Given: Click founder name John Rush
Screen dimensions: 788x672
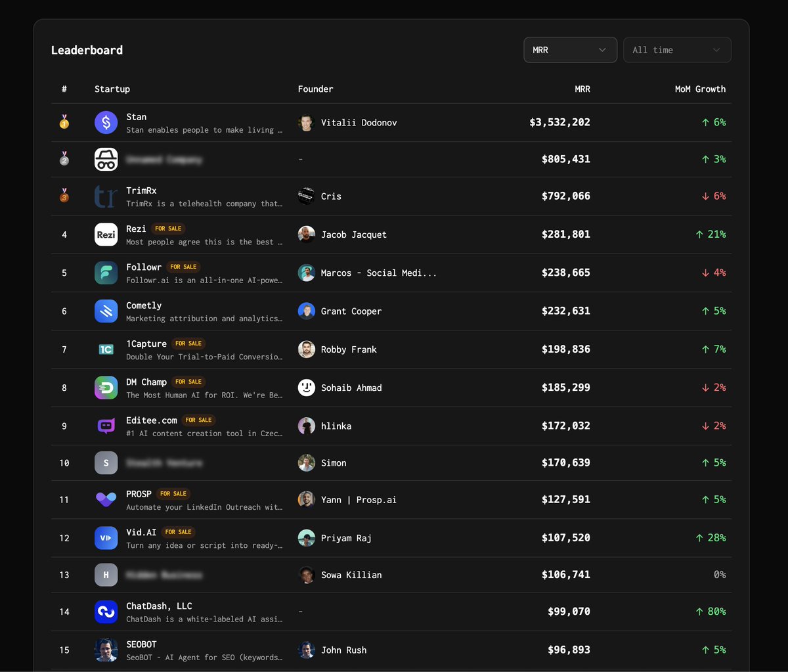Looking at the screenshot, I should coord(344,650).
